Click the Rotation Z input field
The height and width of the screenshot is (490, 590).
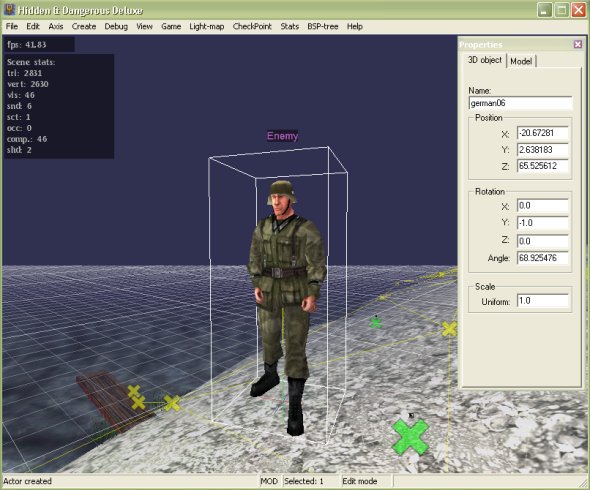pos(542,241)
